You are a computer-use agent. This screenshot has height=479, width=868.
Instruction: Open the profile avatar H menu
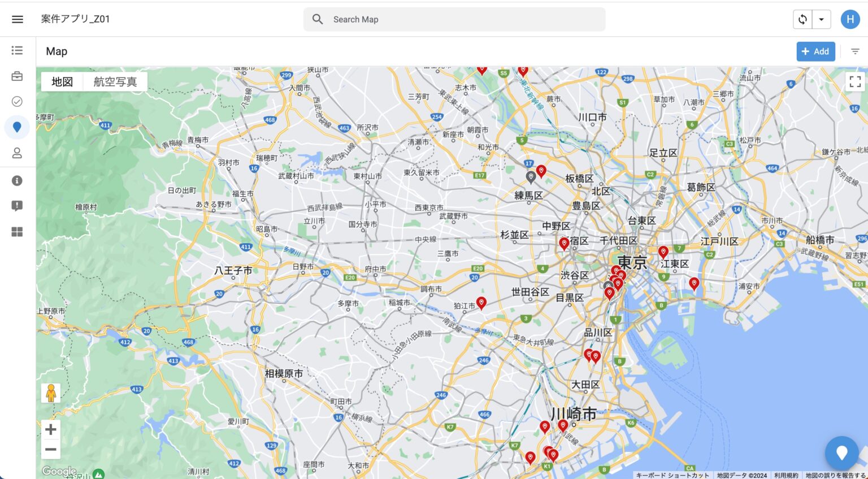tap(850, 19)
